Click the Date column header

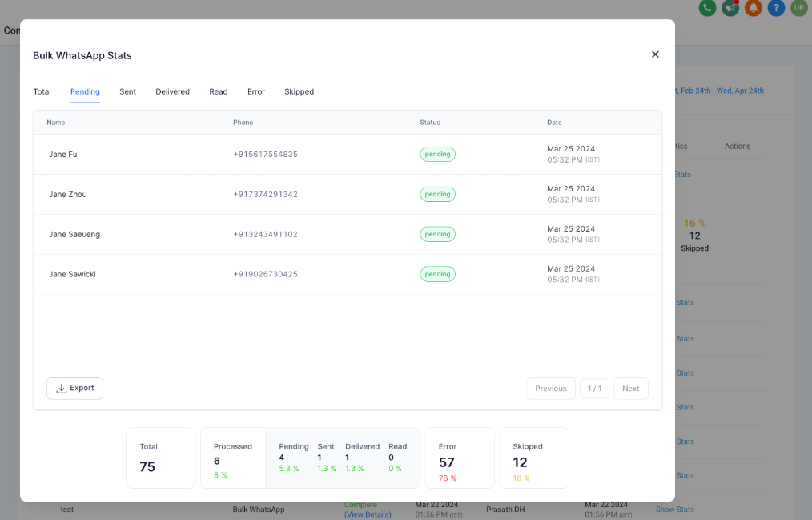tap(554, 123)
